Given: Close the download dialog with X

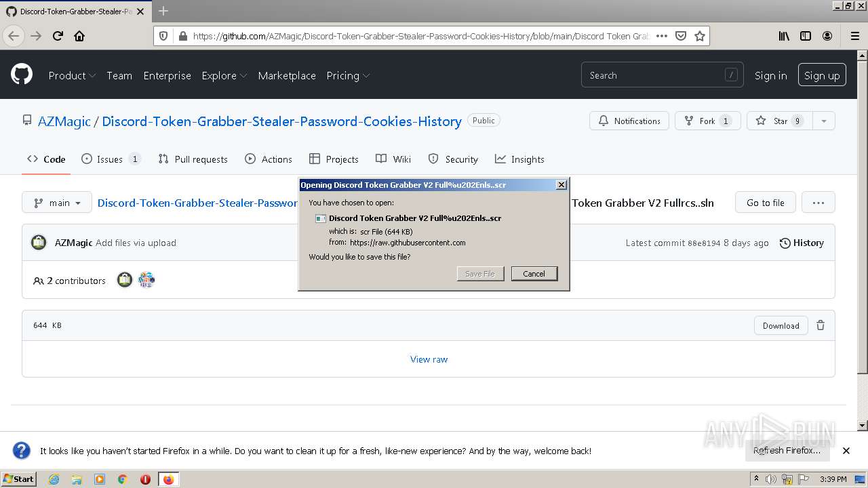Looking at the screenshot, I should tap(561, 185).
